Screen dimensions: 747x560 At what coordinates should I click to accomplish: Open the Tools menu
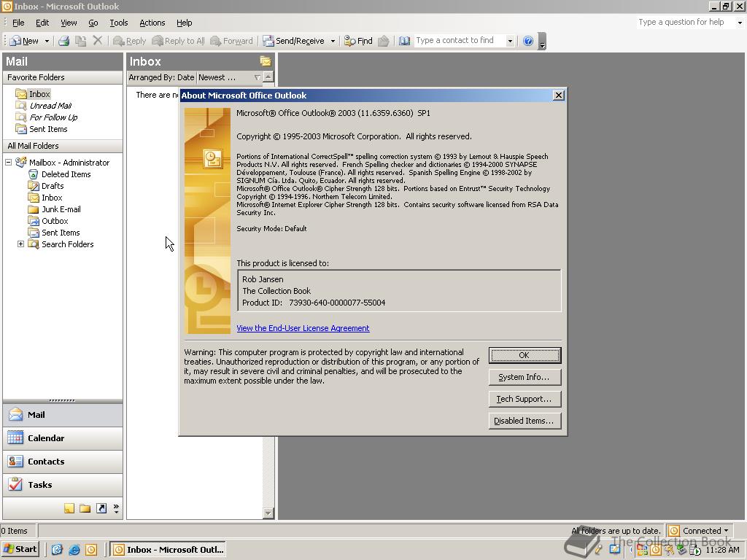pyautogui.click(x=119, y=23)
